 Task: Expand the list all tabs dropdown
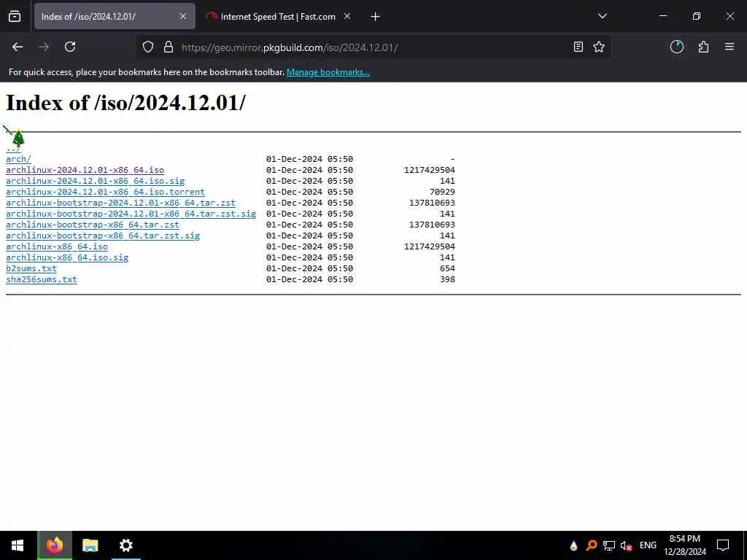[602, 16]
